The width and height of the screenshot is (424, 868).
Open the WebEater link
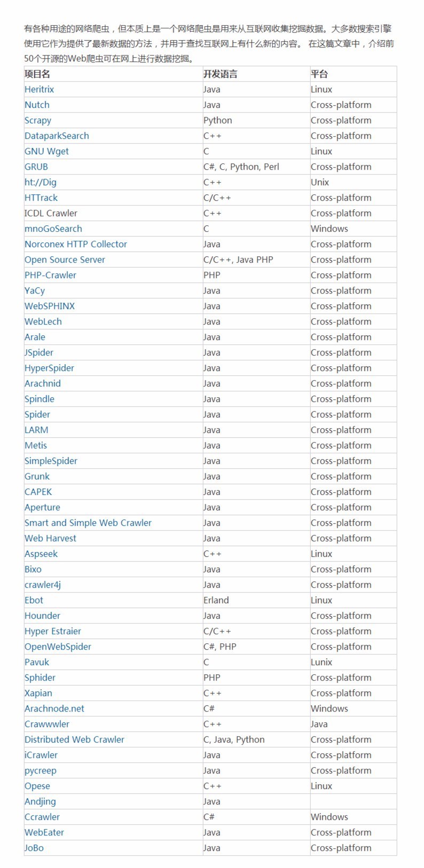44,832
